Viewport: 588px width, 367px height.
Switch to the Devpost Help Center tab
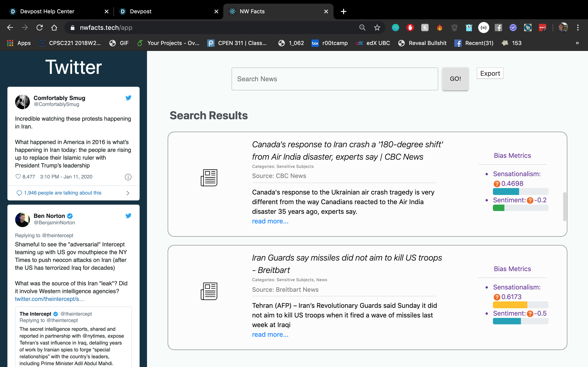pos(47,11)
